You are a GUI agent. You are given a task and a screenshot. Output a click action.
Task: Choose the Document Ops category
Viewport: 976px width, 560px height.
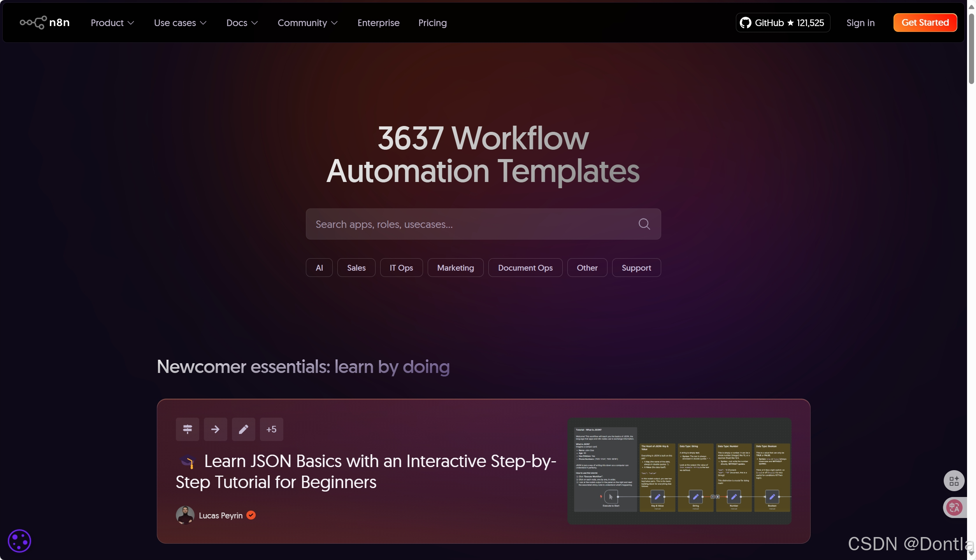(525, 268)
